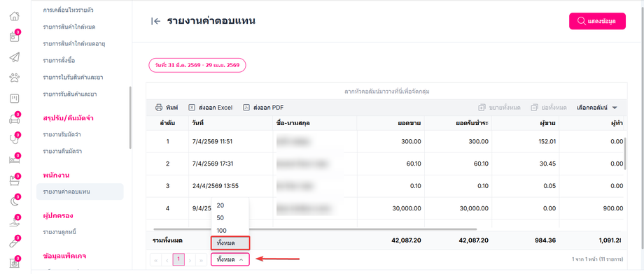The image size is (644, 274).
Task: Go to first page with double-left arrow
Action: 156,259
